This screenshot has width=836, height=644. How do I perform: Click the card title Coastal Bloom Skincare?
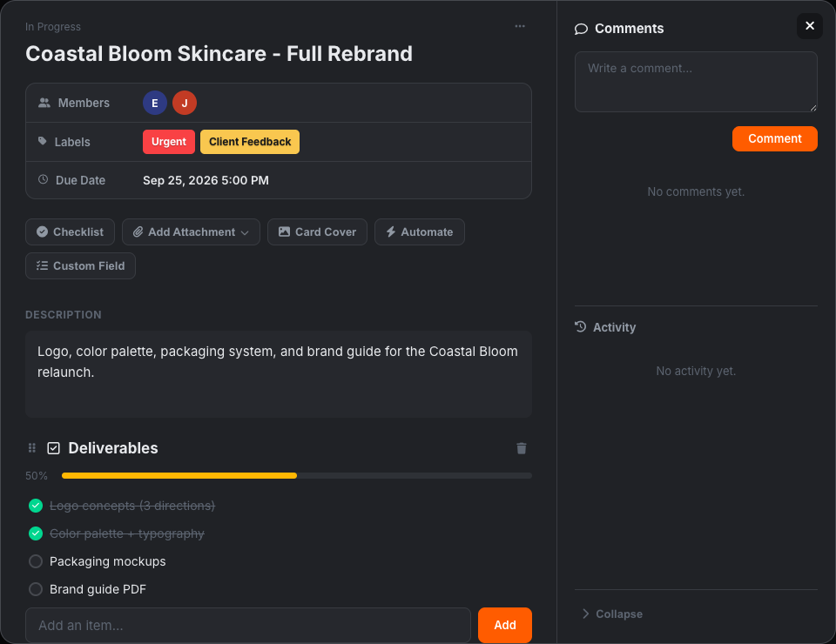coord(219,54)
